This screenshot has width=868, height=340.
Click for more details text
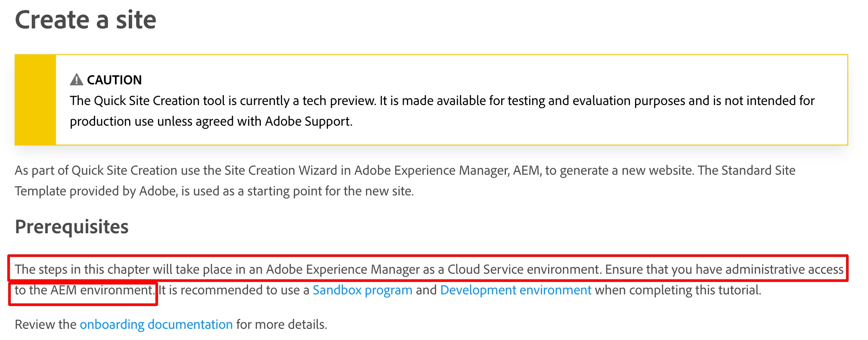click(282, 325)
